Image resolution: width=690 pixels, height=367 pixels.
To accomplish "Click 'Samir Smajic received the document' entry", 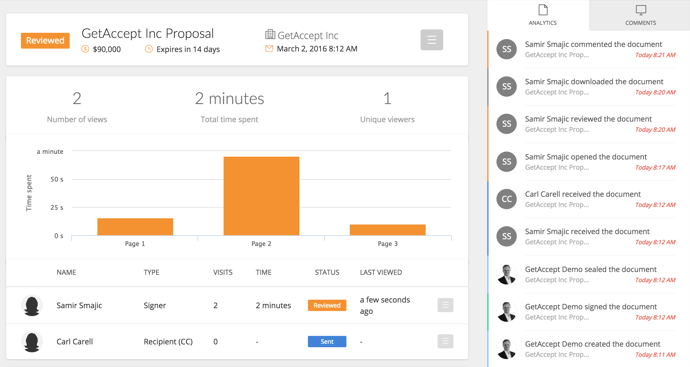I will [587, 232].
